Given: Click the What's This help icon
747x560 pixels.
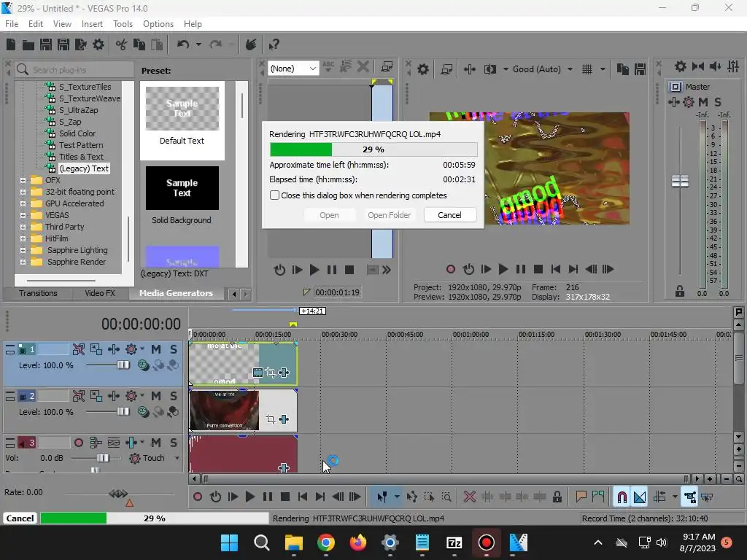Looking at the screenshot, I should tap(274, 44).
